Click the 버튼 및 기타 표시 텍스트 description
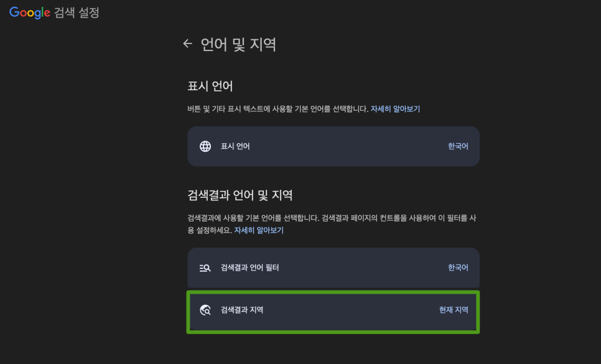The width and height of the screenshot is (601, 364). tap(278, 110)
